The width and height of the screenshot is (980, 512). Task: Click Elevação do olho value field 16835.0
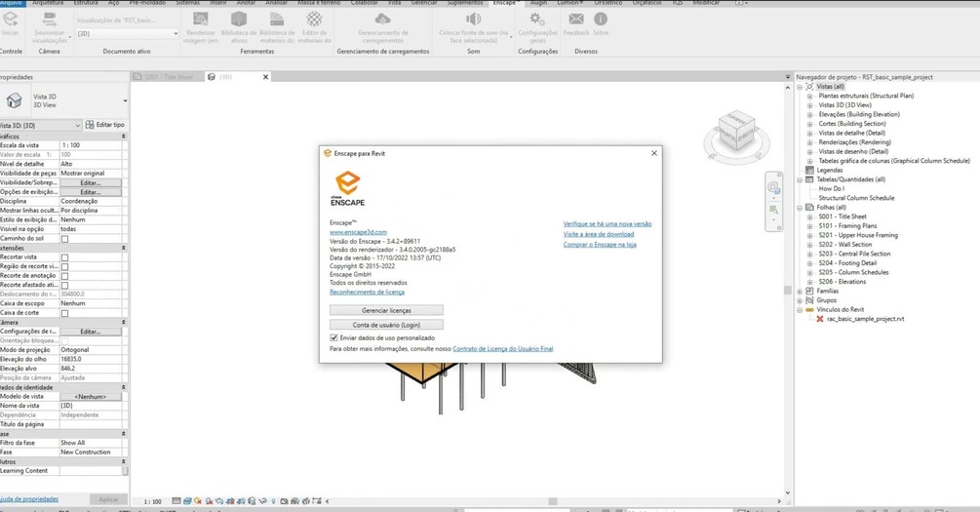(x=92, y=360)
